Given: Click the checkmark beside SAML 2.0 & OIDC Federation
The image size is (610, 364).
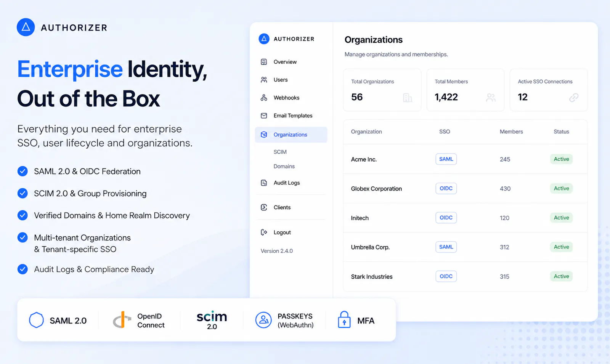Looking at the screenshot, I should 22,171.
